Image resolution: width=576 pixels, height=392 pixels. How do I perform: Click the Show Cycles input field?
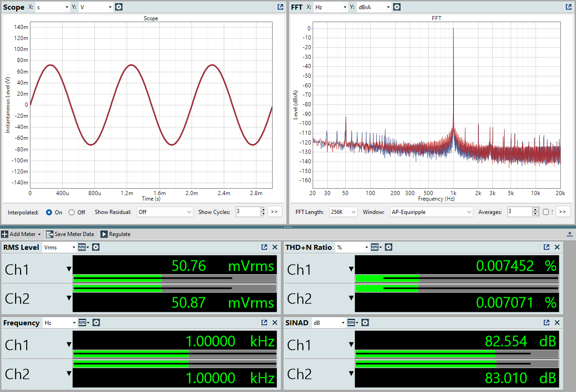[248, 212]
